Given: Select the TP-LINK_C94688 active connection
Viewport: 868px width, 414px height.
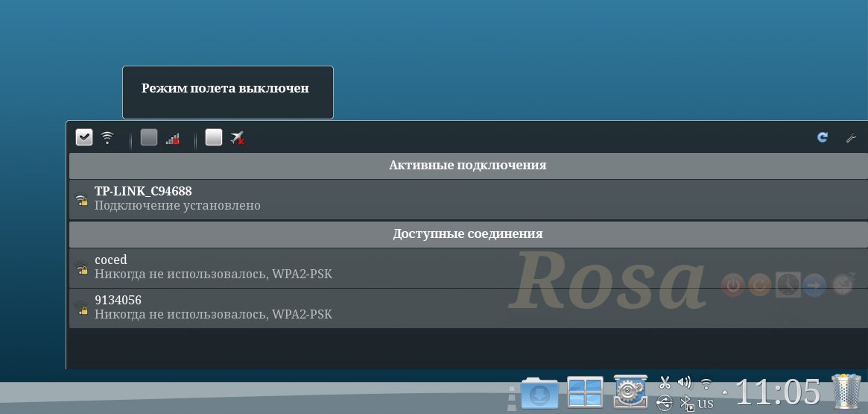Looking at the screenshot, I should click(x=469, y=199).
